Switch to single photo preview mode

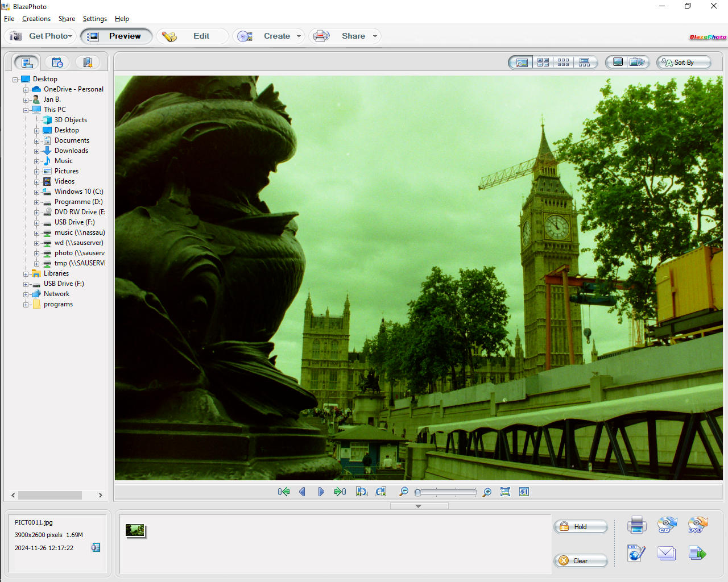pyautogui.click(x=521, y=63)
